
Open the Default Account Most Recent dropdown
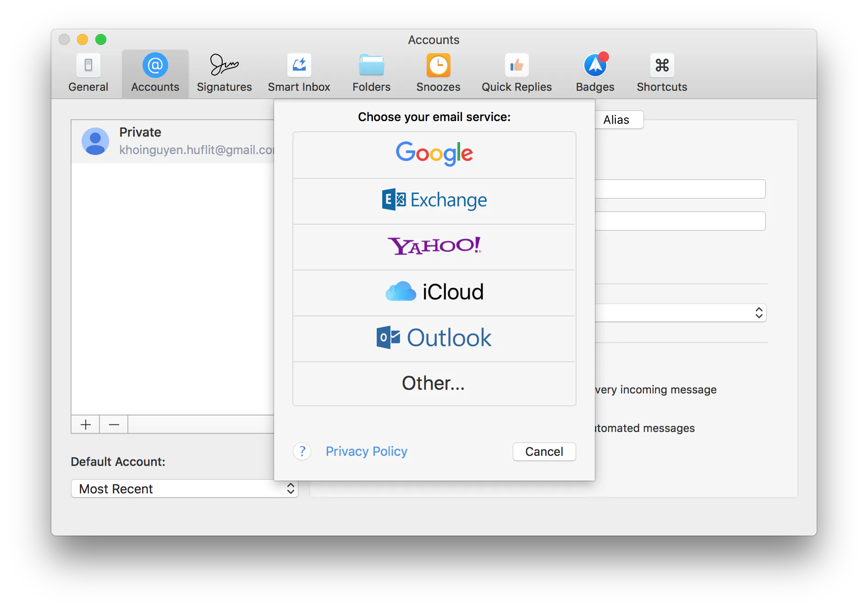point(185,488)
